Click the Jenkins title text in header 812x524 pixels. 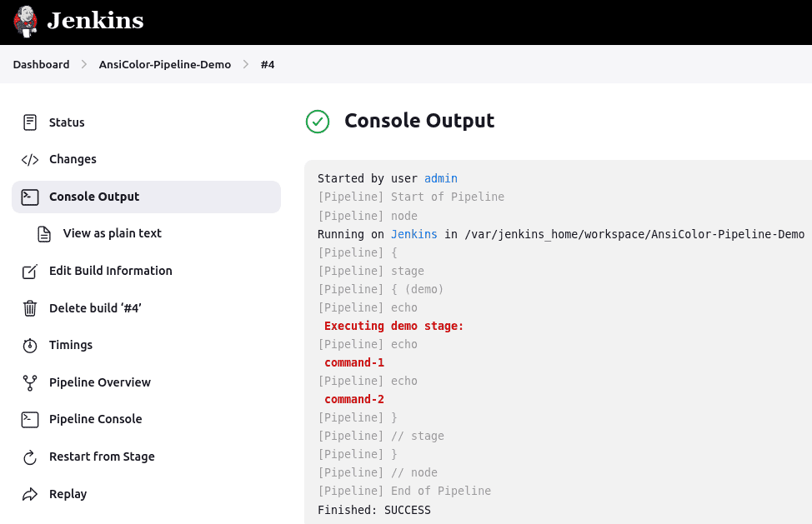(x=95, y=21)
